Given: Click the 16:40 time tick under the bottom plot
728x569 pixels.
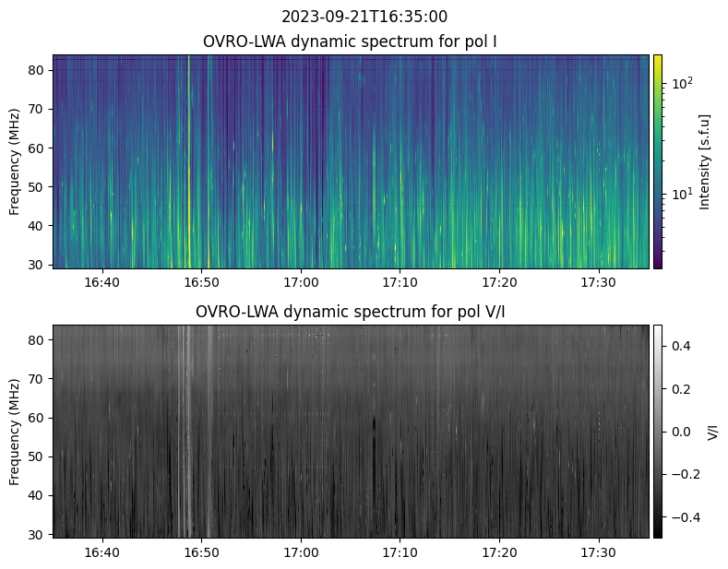Looking at the screenshot, I should click(102, 551).
